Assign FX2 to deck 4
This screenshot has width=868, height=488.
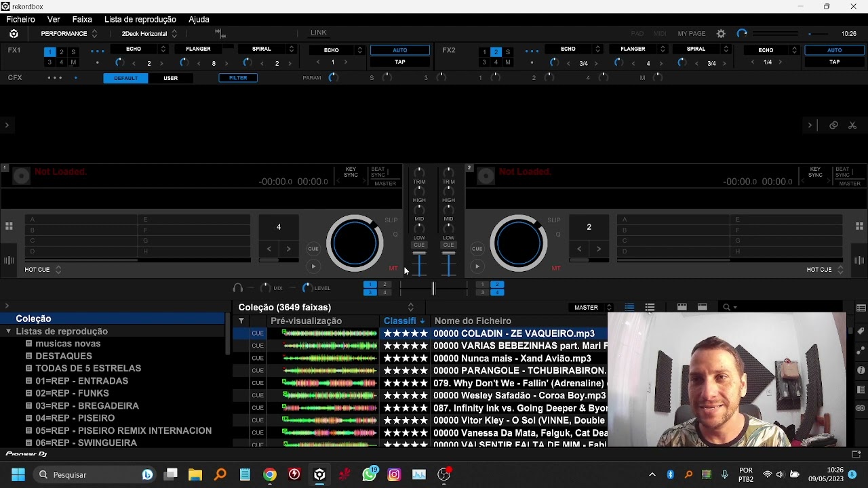(496, 62)
